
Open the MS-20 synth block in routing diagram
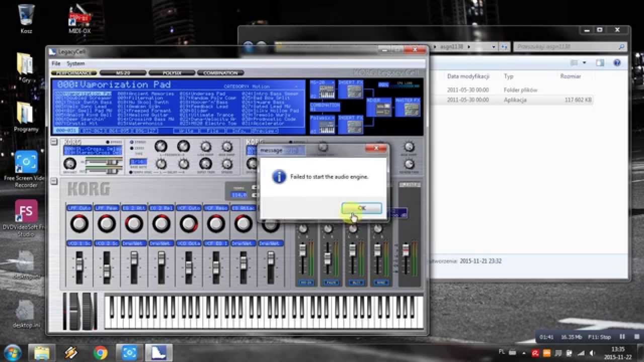pos(323,90)
